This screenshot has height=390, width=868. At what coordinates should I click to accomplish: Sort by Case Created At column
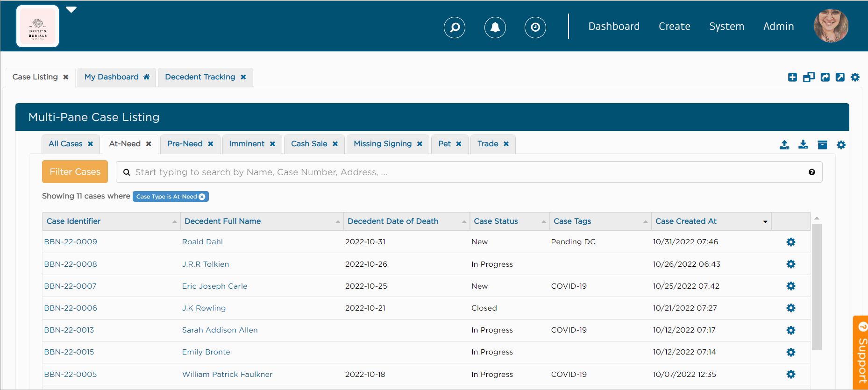pyautogui.click(x=685, y=221)
